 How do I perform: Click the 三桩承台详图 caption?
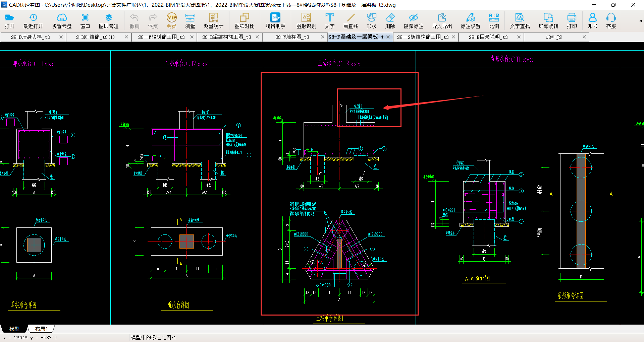[329, 318]
